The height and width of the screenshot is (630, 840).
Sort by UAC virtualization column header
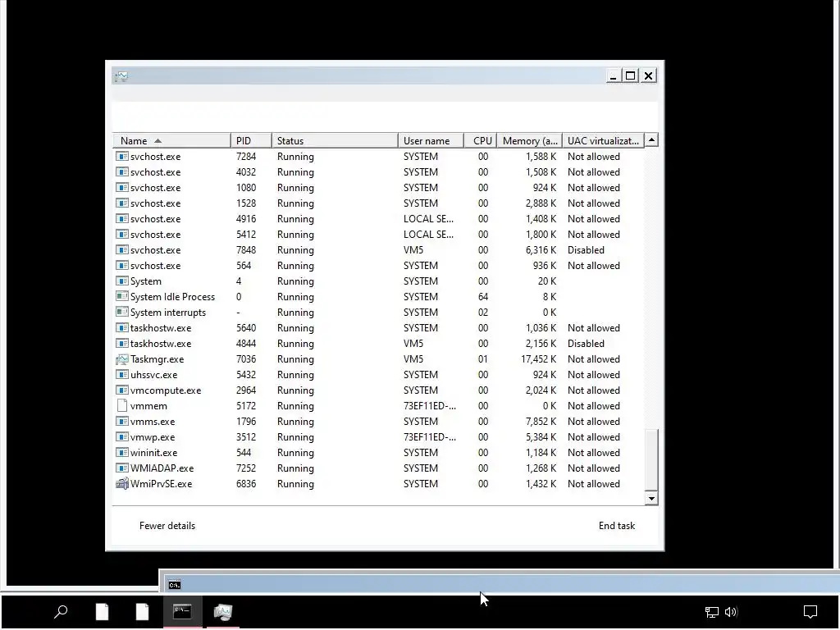coord(603,141)
